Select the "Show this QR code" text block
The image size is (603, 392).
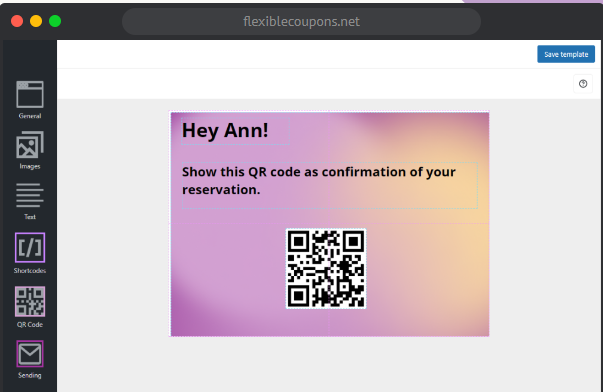point(330,185)
